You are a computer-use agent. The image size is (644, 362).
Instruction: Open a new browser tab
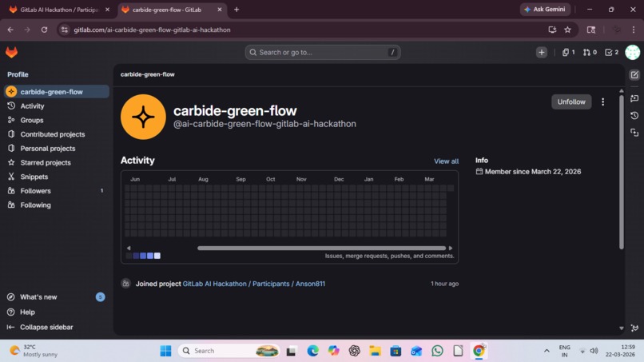237,10
